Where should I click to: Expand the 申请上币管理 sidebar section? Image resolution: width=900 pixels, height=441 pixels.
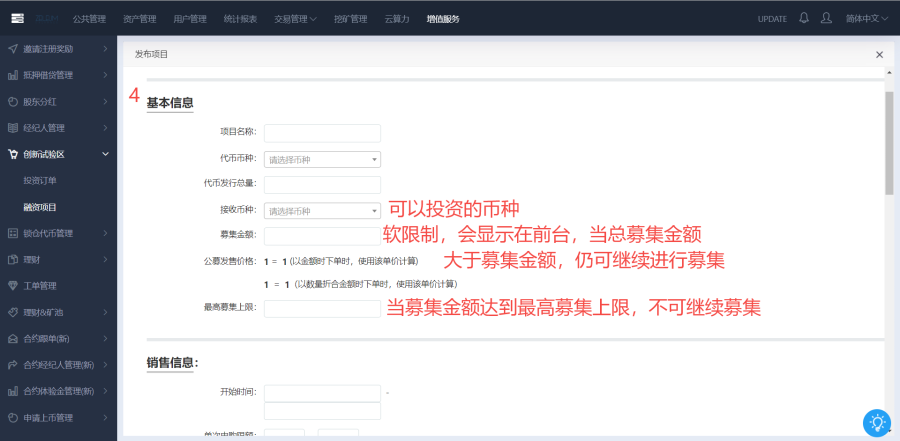[105, 417]
